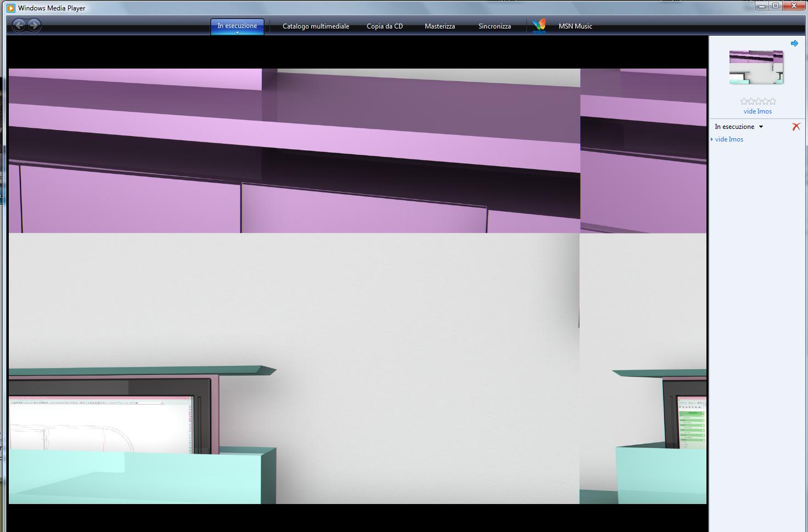
Task: Clear the playlist with the red X
Action: [x=796, y=127]
